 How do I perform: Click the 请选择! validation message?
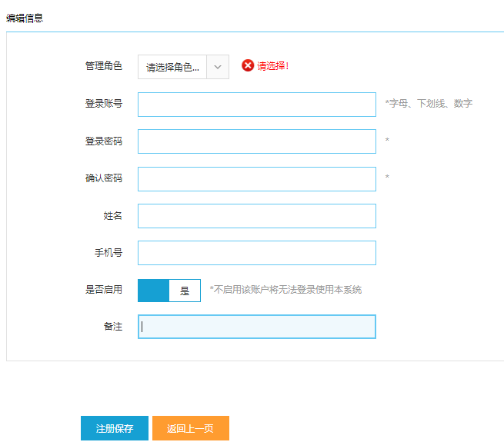point(273,66)
